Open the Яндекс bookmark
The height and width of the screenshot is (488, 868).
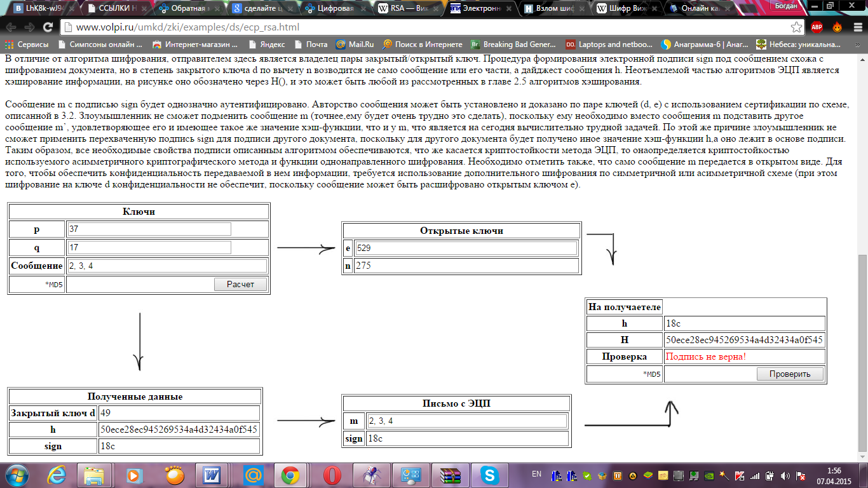click(x=266, y=44)
